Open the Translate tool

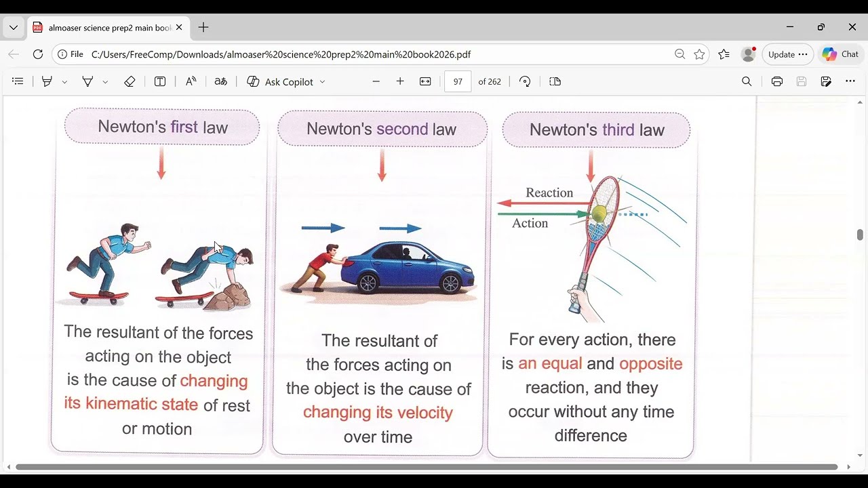(x=220, y=81)
